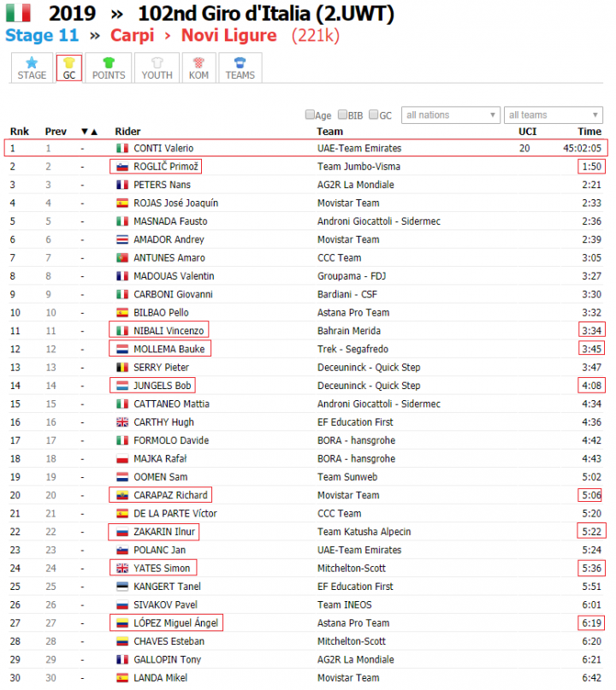This screenshot has height=690, width=616.
Task: Click Italian flag beside NIBALI Vincenzo
Action: 122,331
